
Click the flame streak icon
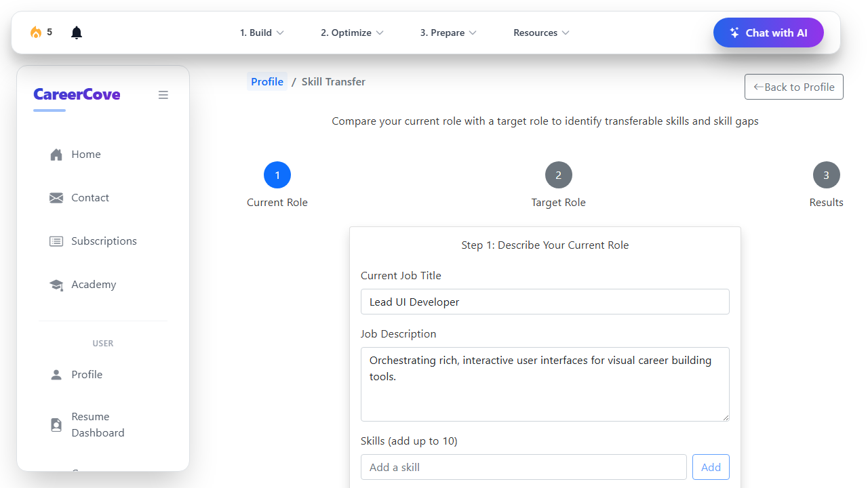[x=36, y=33]
